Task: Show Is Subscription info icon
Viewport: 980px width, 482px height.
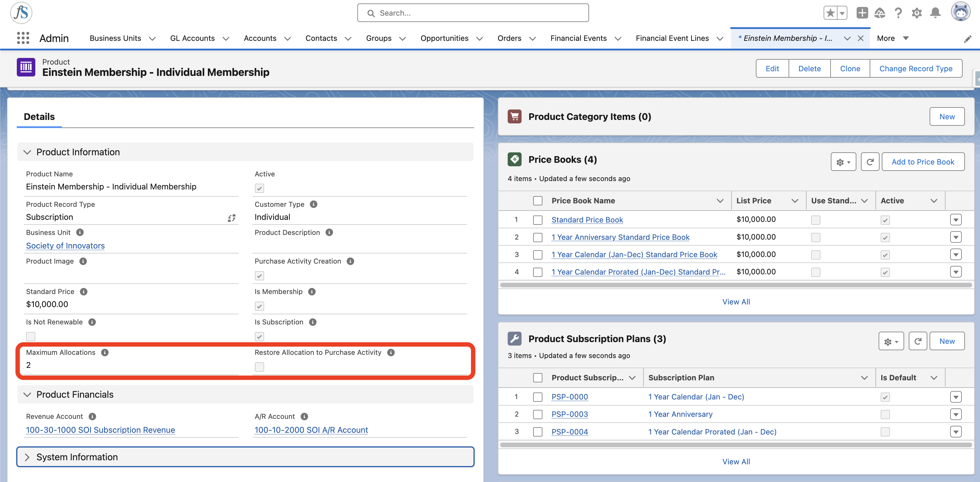Action: 313,322
